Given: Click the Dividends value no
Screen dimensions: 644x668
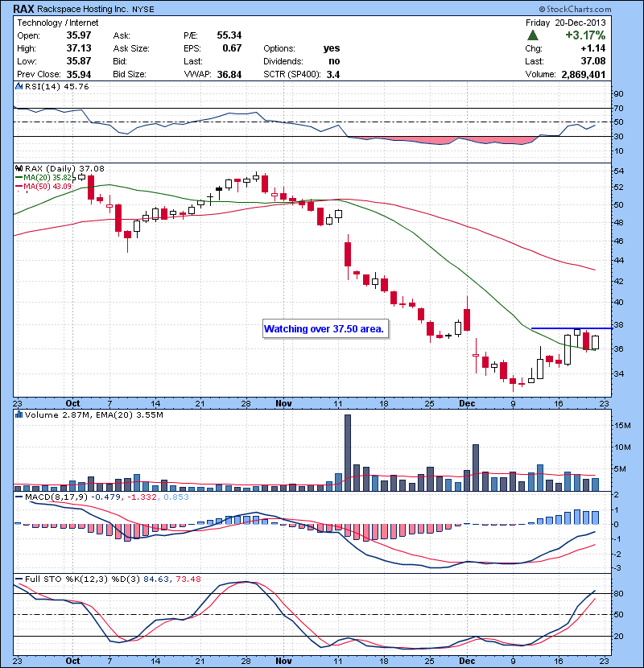Looking at the screenshot, I should pos(334,61).
